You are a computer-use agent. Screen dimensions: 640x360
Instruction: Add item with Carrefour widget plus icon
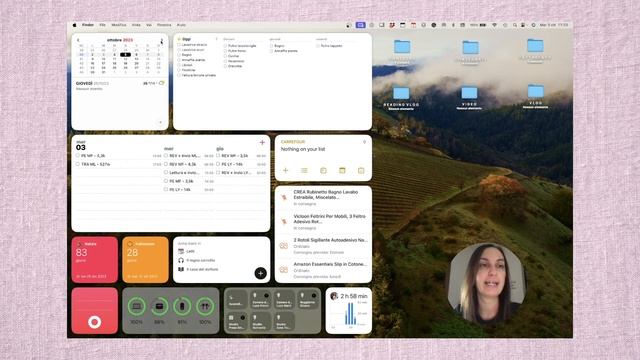[286, 170]
